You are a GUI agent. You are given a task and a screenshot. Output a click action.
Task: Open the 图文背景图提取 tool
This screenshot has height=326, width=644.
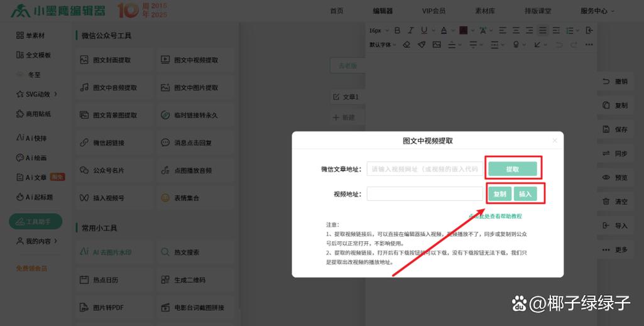click(x=114, y=115)
